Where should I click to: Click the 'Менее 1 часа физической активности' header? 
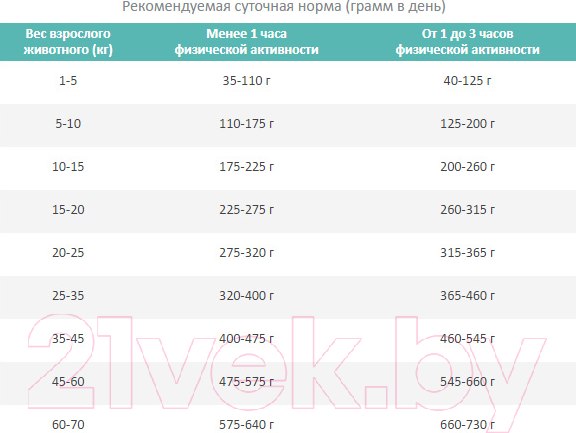coord(246,42)
